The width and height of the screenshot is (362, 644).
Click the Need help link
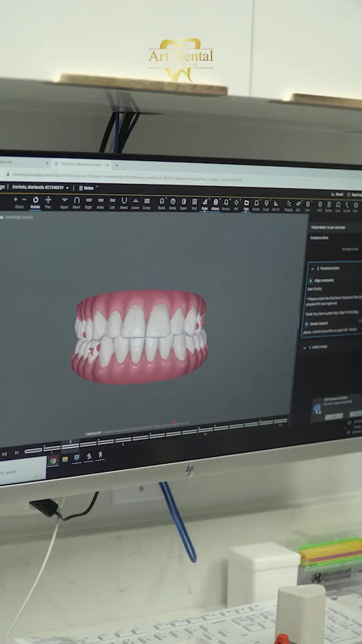[x=354, y=195]
